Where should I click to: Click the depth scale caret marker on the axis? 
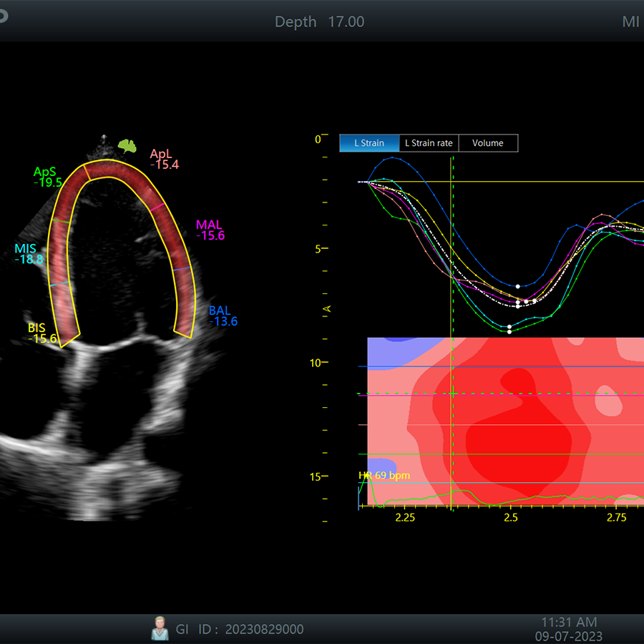[328, 308]
